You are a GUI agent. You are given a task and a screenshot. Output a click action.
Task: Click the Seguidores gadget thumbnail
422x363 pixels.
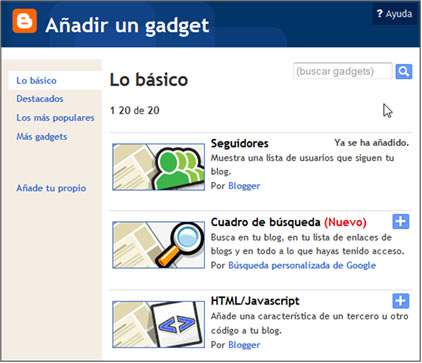(x=159, y=167)
